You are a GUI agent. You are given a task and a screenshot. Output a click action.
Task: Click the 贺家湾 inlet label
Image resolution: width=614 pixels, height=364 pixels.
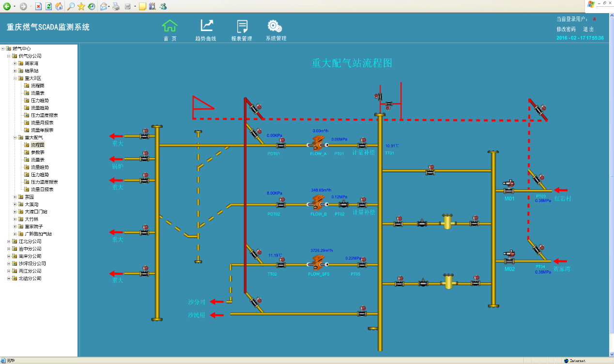coord(562,269)
